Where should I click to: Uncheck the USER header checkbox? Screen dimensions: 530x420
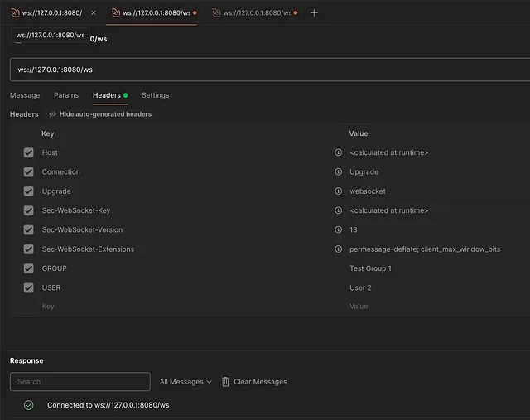pyautogui.click(x=29, y=287)
